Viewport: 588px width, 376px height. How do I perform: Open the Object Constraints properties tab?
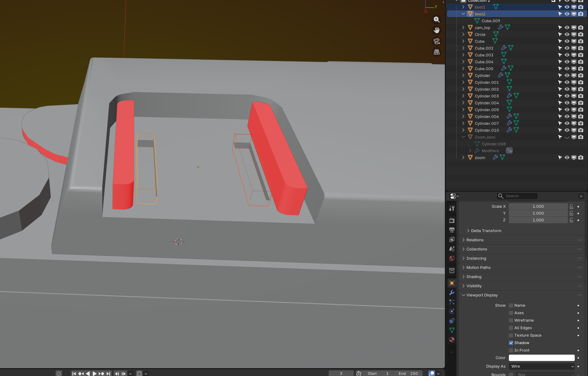point(452,321)
